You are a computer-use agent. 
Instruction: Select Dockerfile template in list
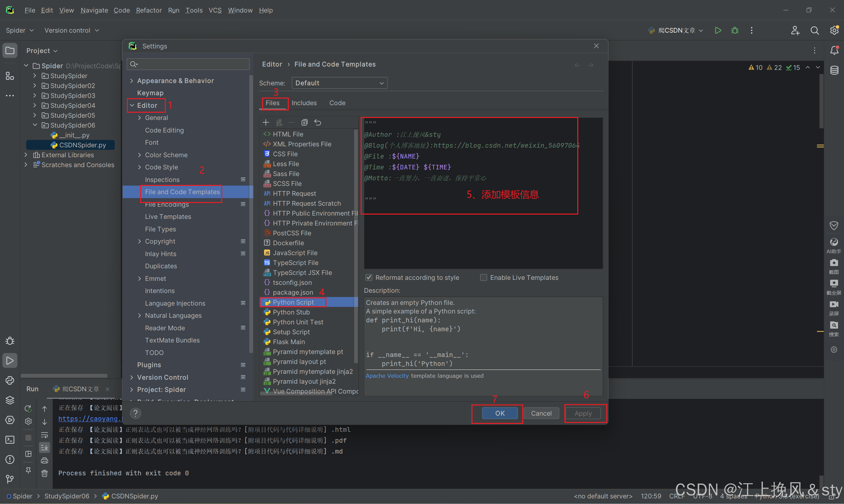click(x=288, y=243)
